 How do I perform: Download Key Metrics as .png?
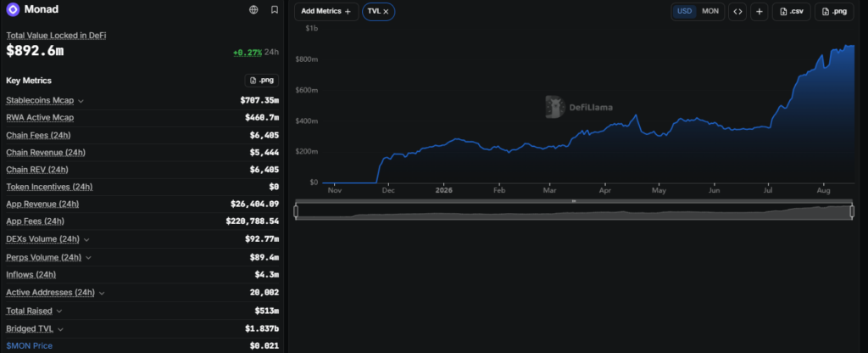pos(262,81)
